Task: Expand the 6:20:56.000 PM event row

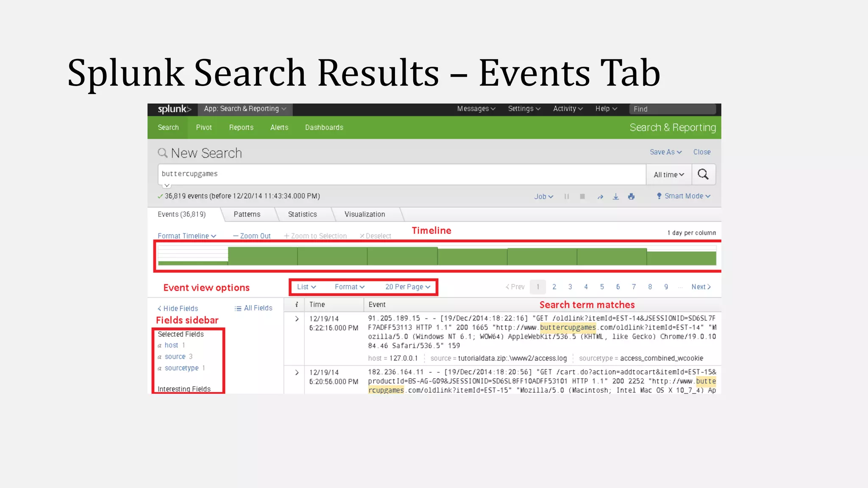Action: tap(297, 373)
